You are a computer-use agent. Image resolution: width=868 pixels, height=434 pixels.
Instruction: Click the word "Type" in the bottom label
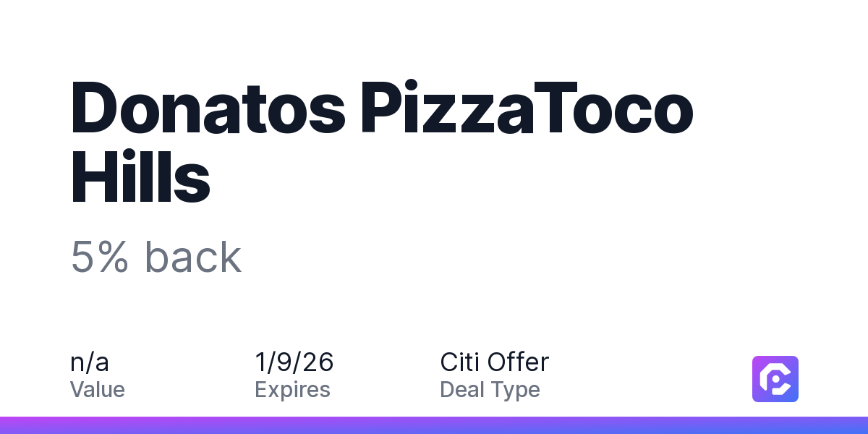[x=516, y=390]
